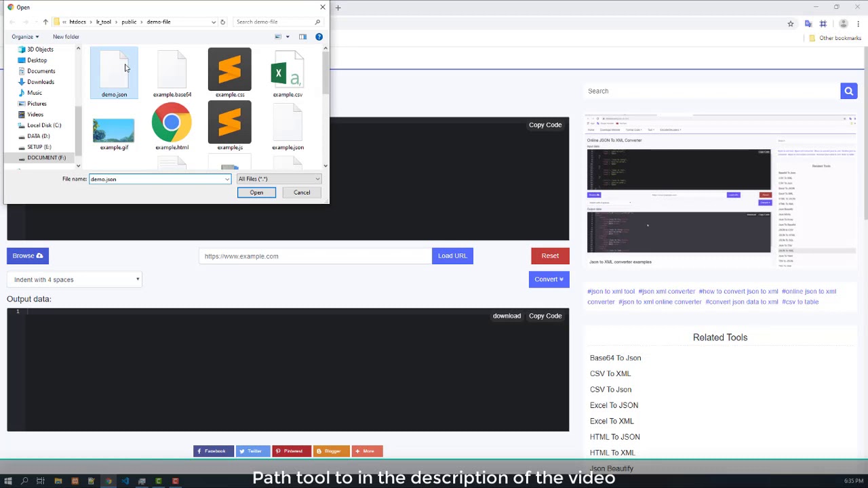Screen dimensions: 868x488
Task: Open DATA (D:) drive
Action: (x=39, y=136)
